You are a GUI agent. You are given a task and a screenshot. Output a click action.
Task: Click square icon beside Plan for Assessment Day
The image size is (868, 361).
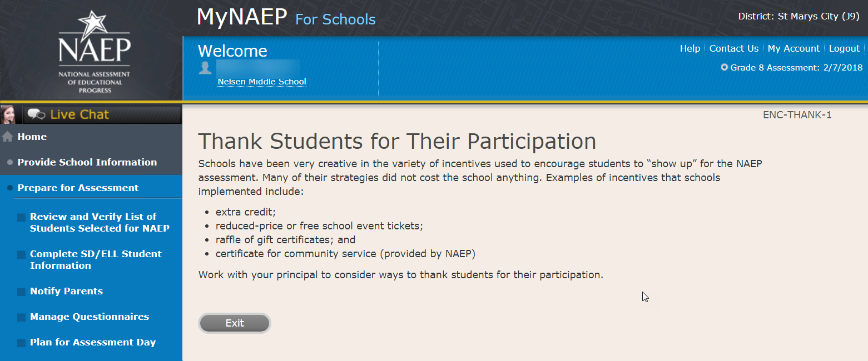click(21, 343)
